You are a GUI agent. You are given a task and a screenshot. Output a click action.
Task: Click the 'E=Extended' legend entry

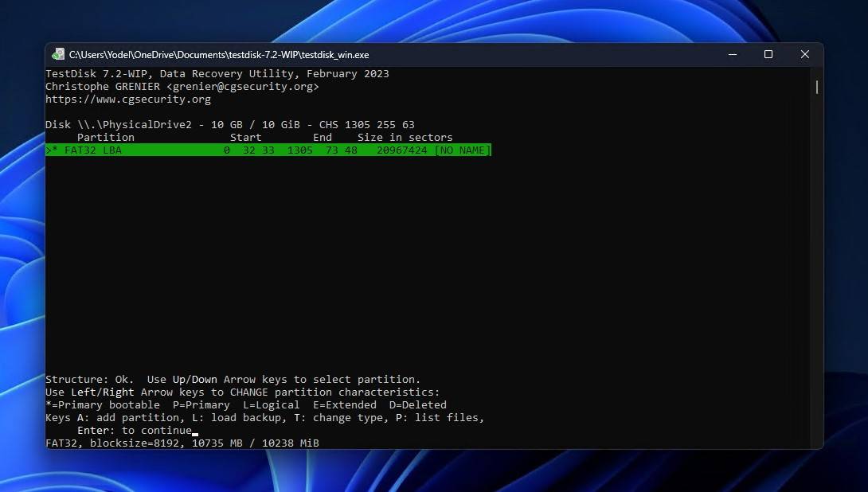(344, 405)
